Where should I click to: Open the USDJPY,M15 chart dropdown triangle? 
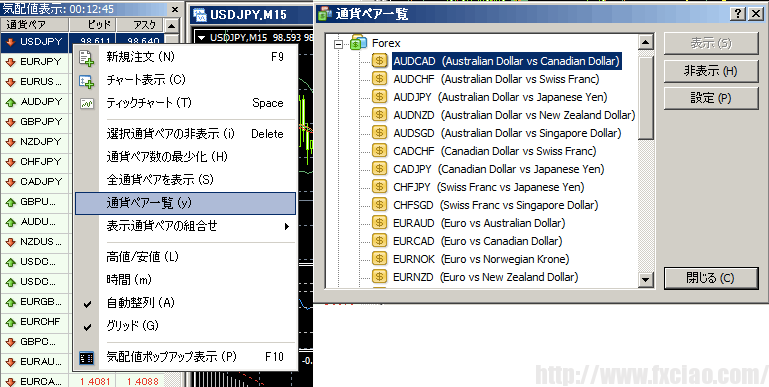click(202, 38)
